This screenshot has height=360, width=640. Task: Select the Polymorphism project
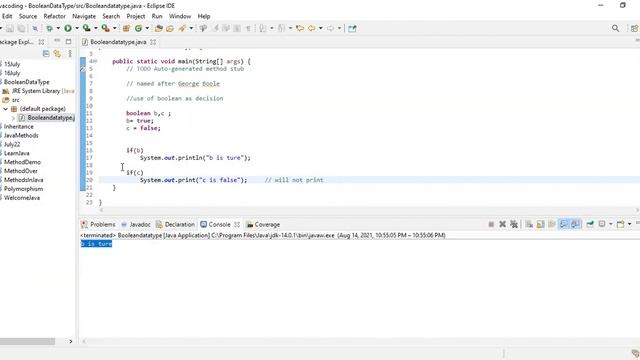coord(23,189)
